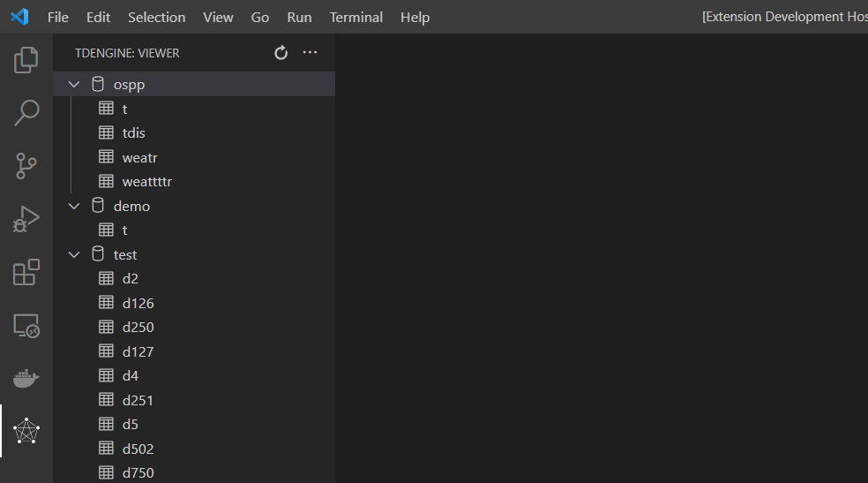Open the Explorer view in activity bar

26,60
